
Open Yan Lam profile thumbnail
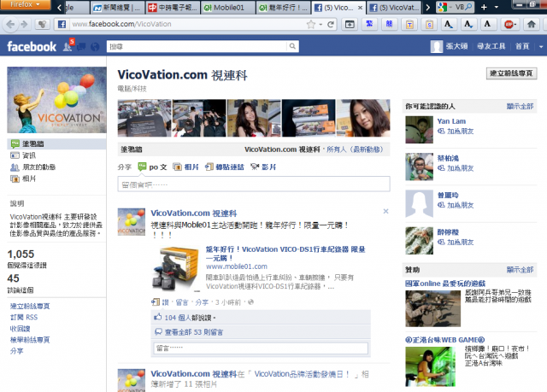pos(419,130)
